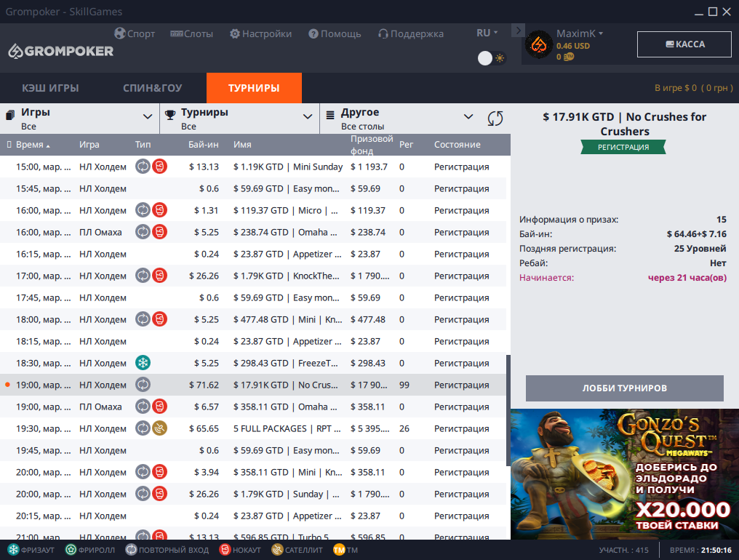Sort by the Время column
The width and height of the screenshot is (739, 560).
pos(33,145)
